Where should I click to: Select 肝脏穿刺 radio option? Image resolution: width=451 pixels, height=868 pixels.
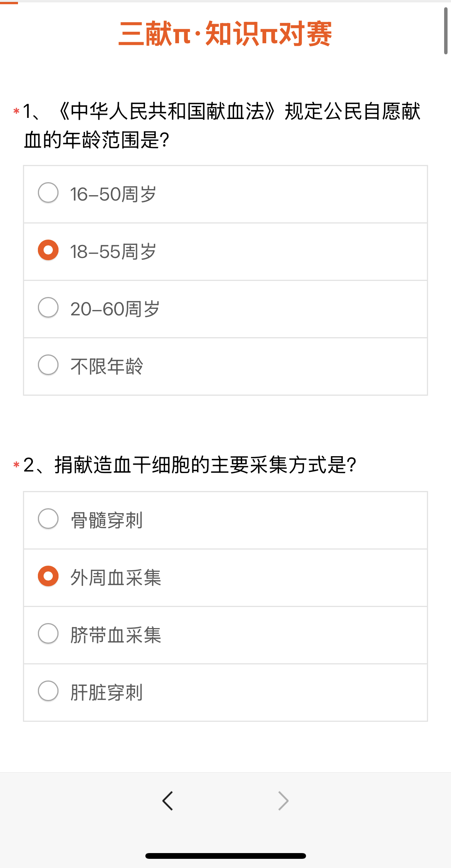48,691
